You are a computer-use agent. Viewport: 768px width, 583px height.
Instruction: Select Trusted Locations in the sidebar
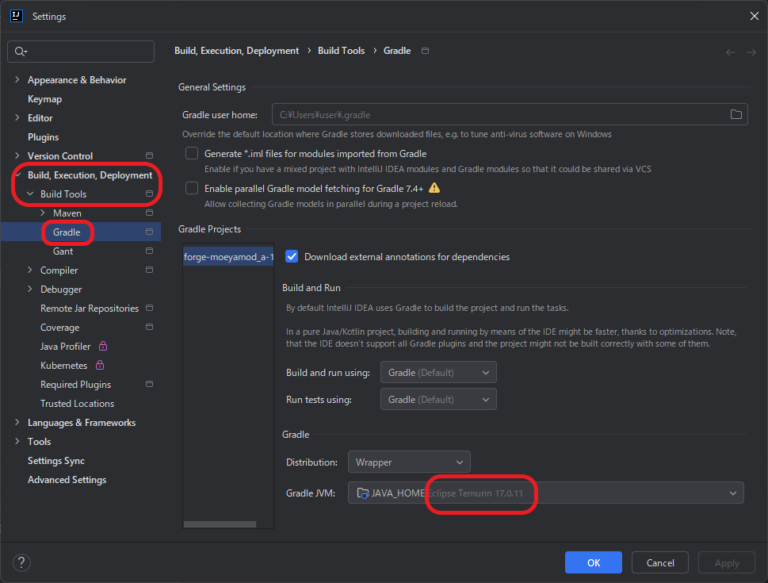click(x=77, y=404)
